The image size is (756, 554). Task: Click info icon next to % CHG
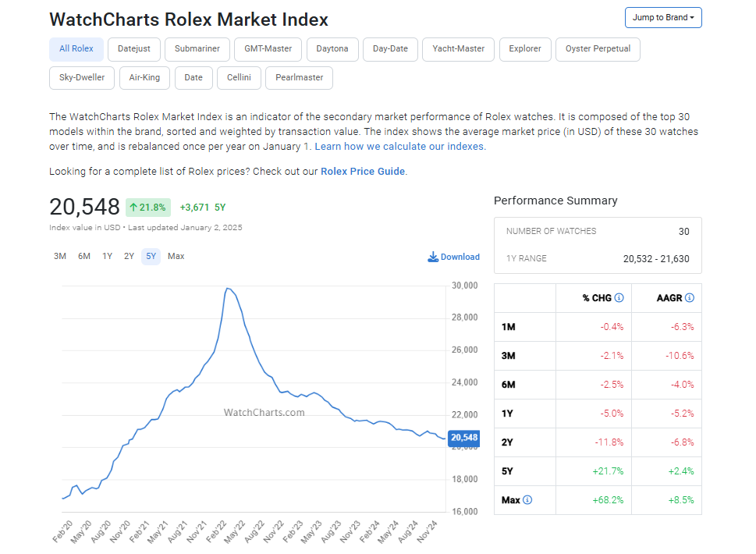[619, 298]
